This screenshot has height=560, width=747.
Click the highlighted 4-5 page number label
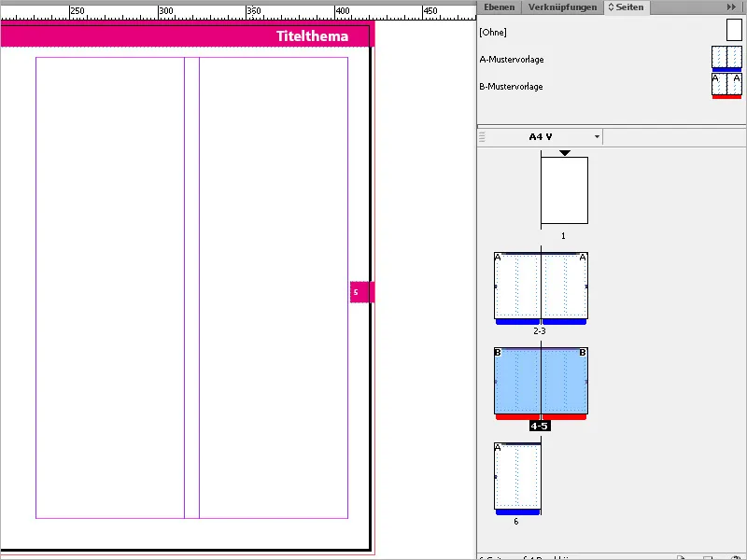(538, 425)
